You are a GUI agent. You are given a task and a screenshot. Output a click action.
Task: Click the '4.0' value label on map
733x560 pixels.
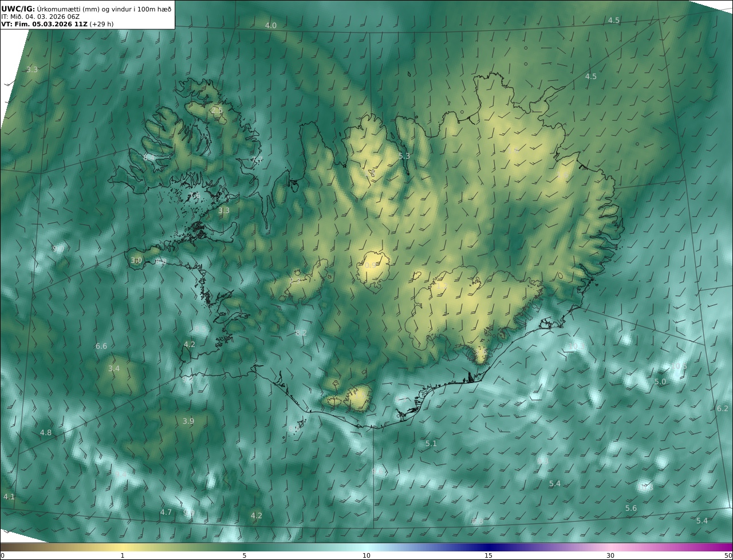pos(271,26)
